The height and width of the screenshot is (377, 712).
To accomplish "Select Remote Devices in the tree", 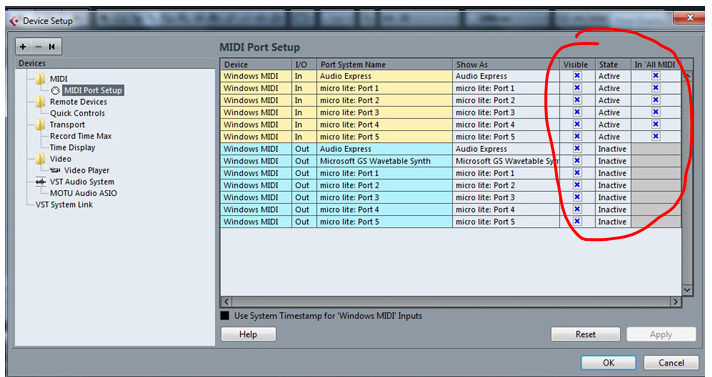I will click(x=78, y=102).
